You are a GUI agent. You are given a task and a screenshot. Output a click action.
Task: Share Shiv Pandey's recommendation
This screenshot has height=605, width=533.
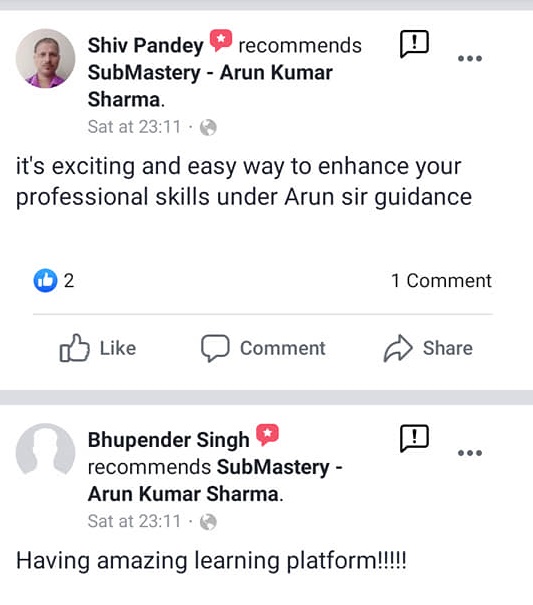(x=428, y=348)
